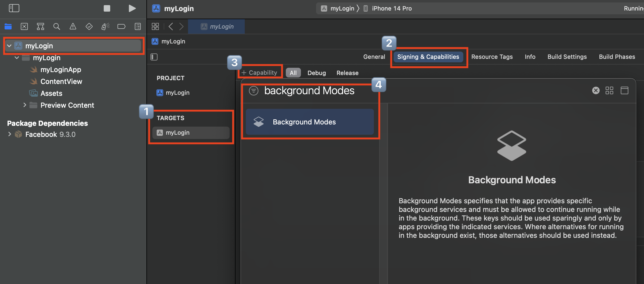The height and width of the screenshot is (284, 644).
Task: Select Facebook 9.3.0 package
Action: (50, 134)
